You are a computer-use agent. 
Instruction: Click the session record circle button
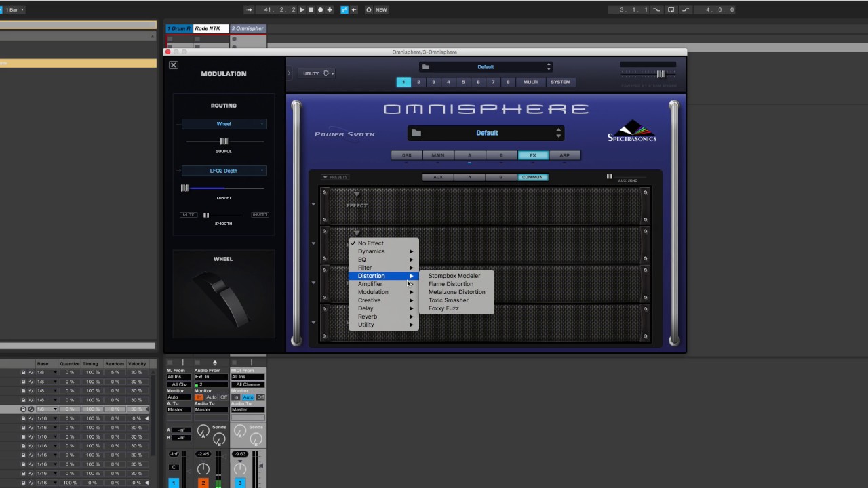(369, 9)
